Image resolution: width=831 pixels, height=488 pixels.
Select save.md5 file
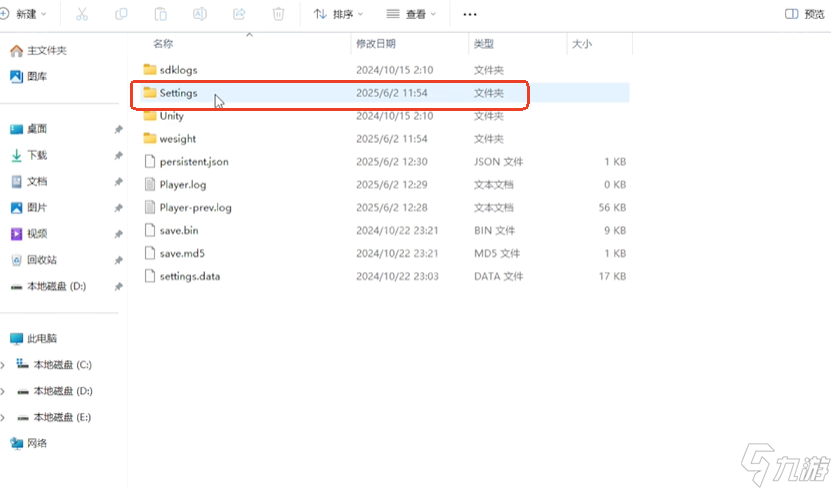tap(384, 253)
